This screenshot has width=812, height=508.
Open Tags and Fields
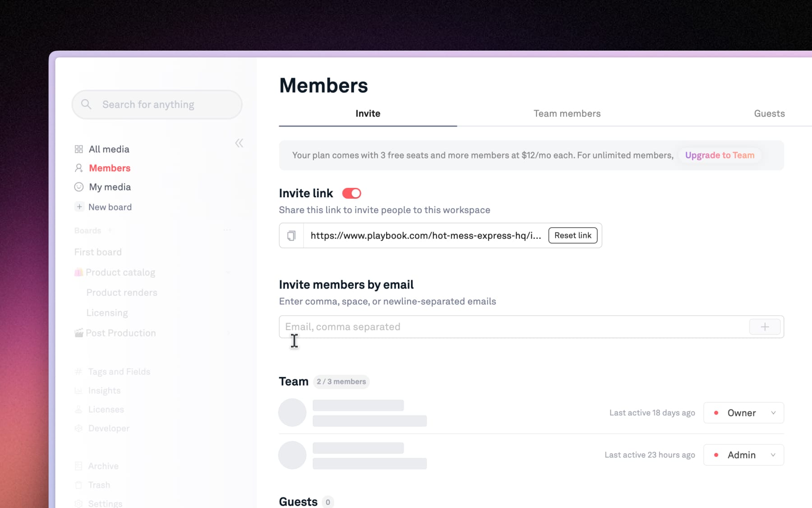(119, 372)
